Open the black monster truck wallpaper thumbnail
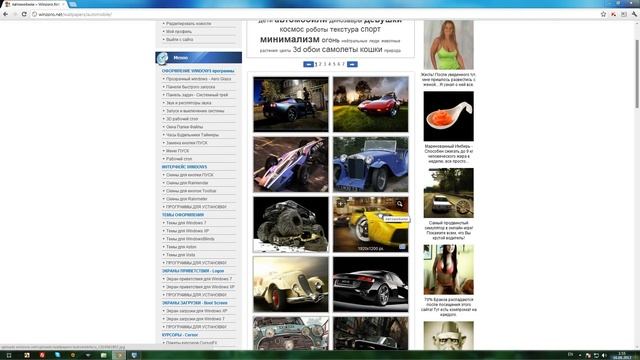This screenshot has height=360, width=640. pos(291,224)
